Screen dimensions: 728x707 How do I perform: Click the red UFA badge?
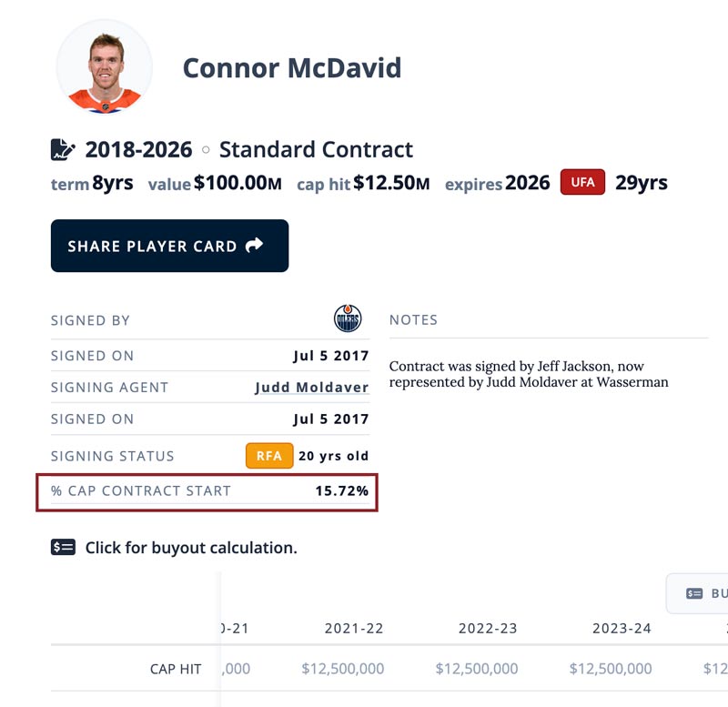(x=582, y=182)
